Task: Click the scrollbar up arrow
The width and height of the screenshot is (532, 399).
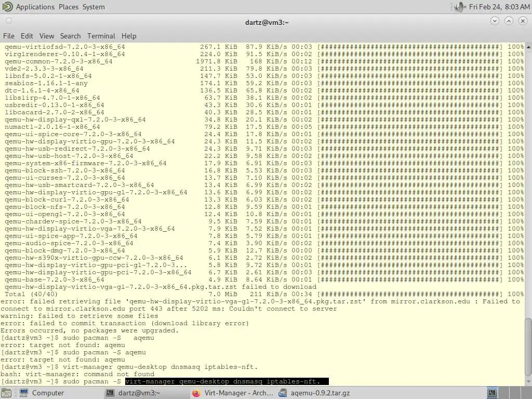Action: click(528, 47)
